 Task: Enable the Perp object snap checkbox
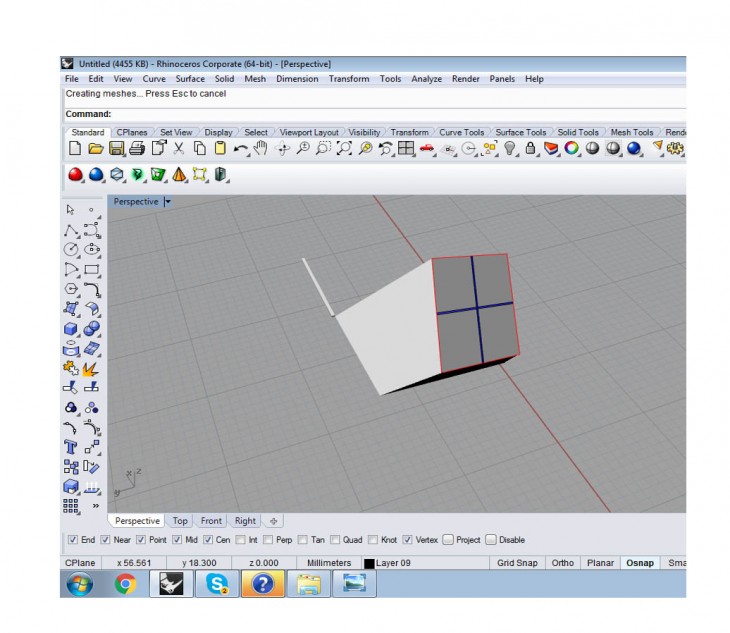pyautogui.click(x=270, y=540)
